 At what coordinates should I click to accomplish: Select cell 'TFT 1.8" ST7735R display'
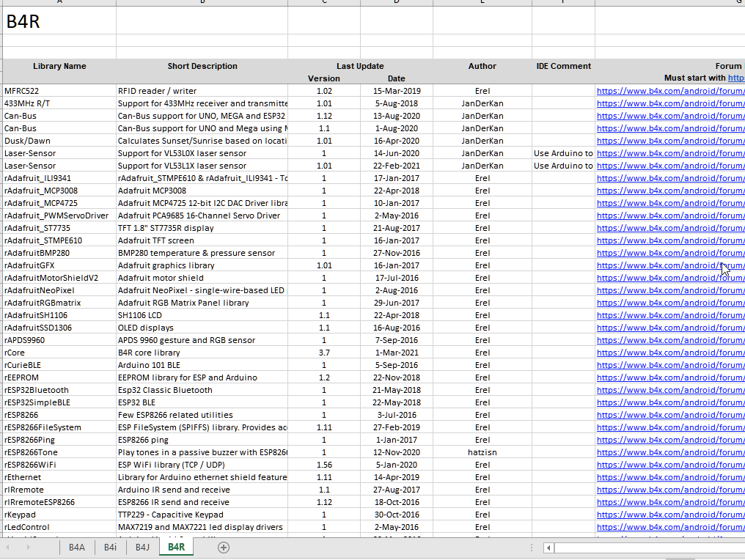coord(202,228)
